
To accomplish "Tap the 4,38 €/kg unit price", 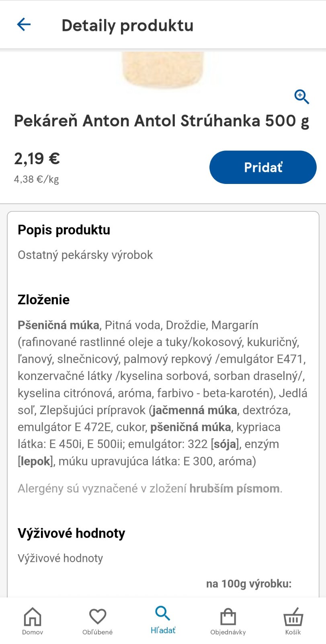I will tap(37, 179).
